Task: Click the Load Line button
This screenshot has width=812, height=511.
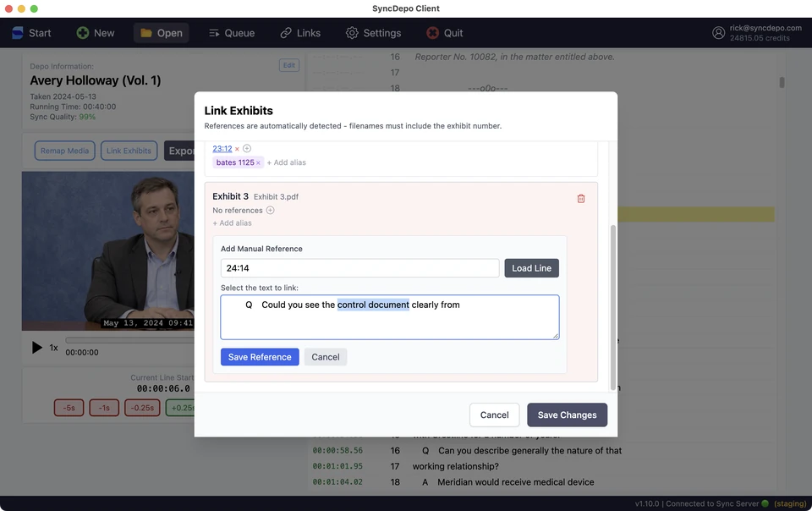Action: 531,268
